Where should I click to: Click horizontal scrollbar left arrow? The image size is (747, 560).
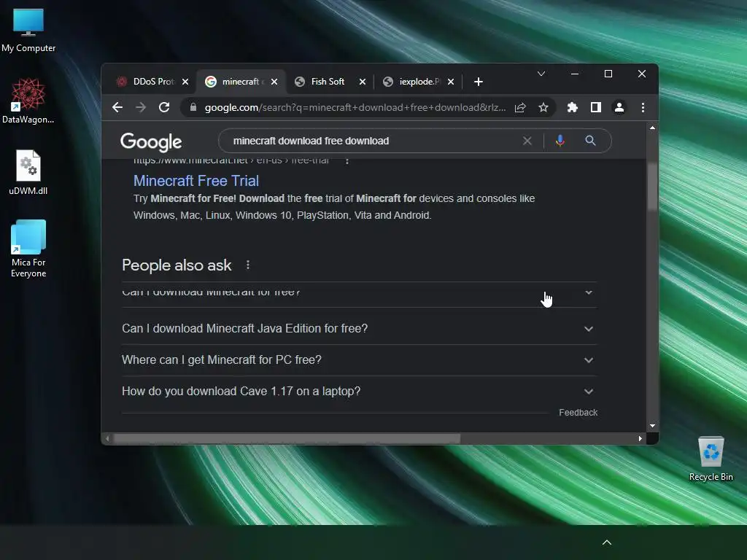click(108, 438)
